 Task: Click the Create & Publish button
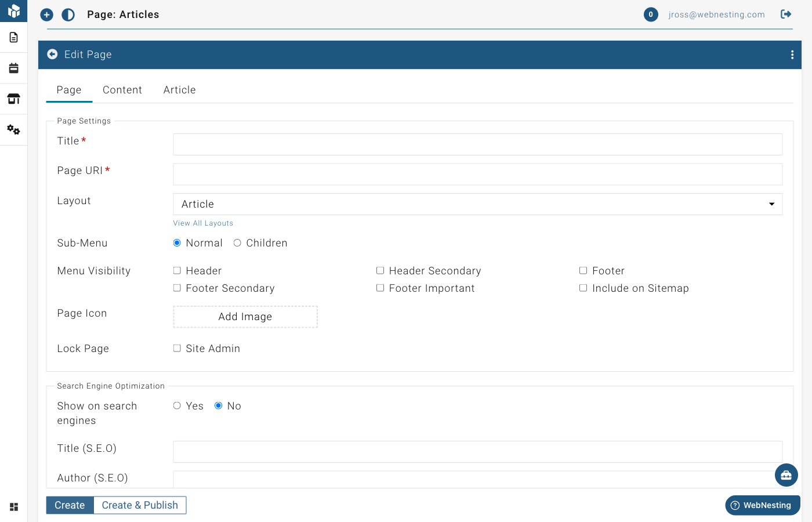[x=140, y=505]
